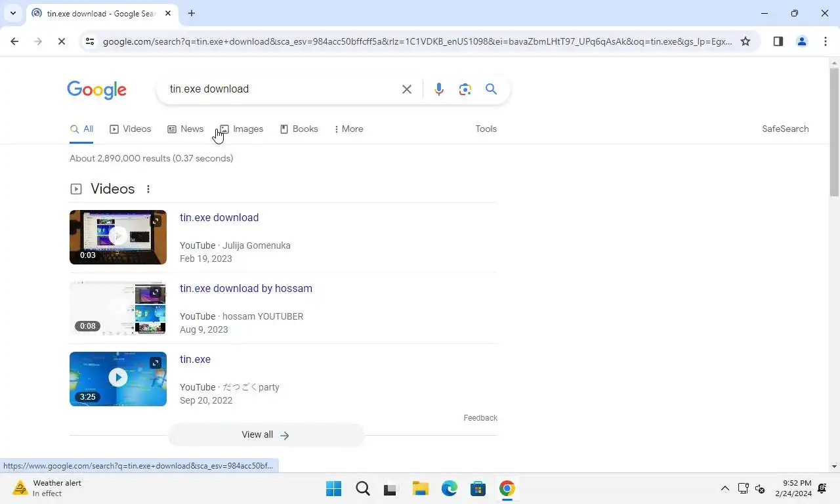The image size is (840, 504).
Task: Open the Chrome side panel icon
Action: tap(778, 41)
